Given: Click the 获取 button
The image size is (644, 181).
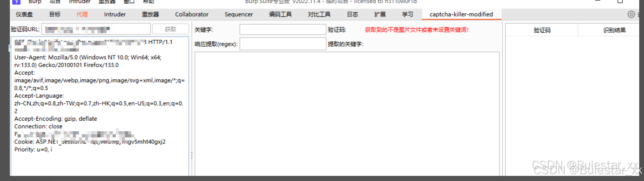Looking at the screenshot, I should 171,29.
